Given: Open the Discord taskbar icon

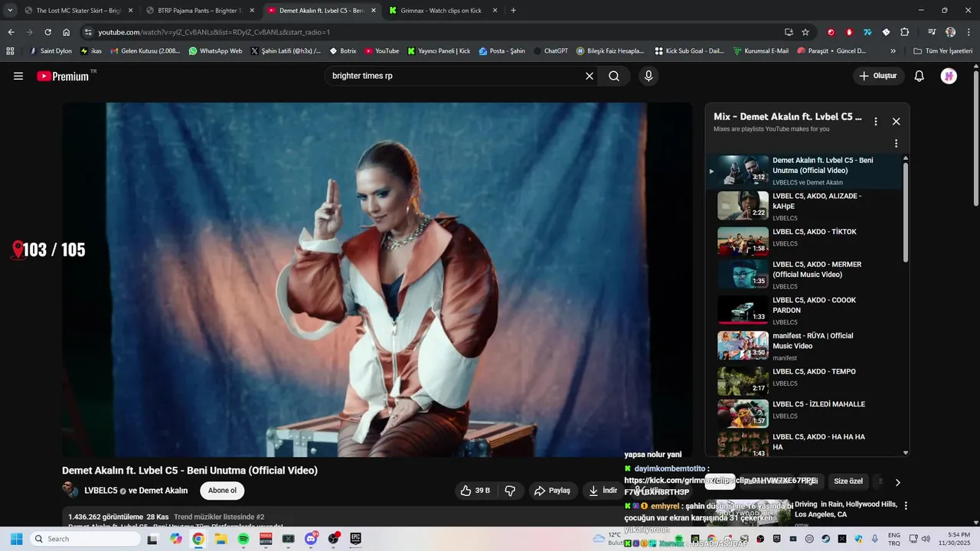Looking at the screenshot, I should pyautogui.click(x=311, y=539).
